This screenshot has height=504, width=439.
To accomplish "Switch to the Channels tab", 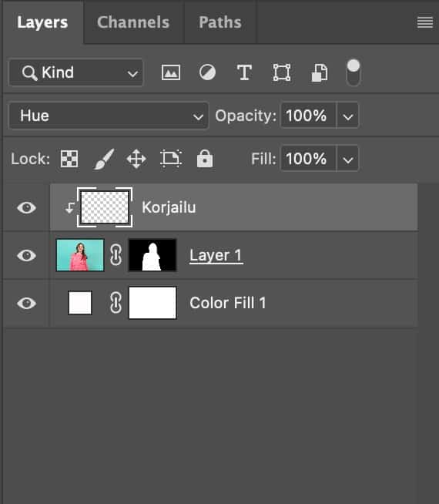I will [x=133, y=22].
